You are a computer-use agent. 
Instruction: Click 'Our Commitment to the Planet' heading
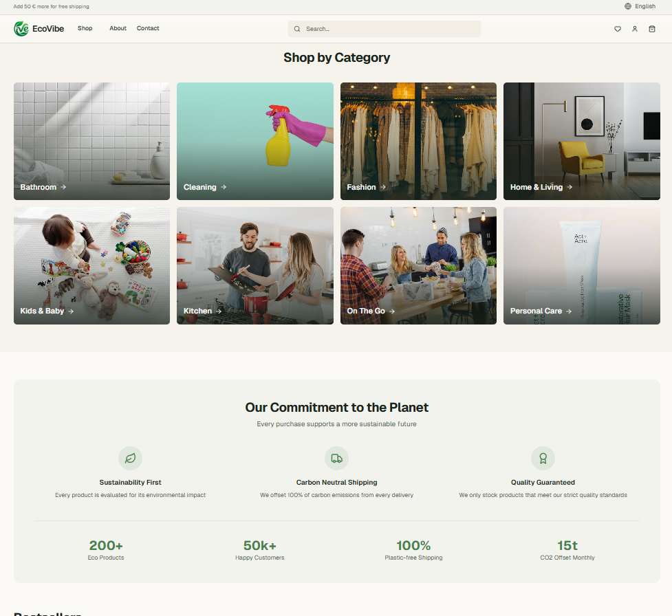click(x=336, y=408)
